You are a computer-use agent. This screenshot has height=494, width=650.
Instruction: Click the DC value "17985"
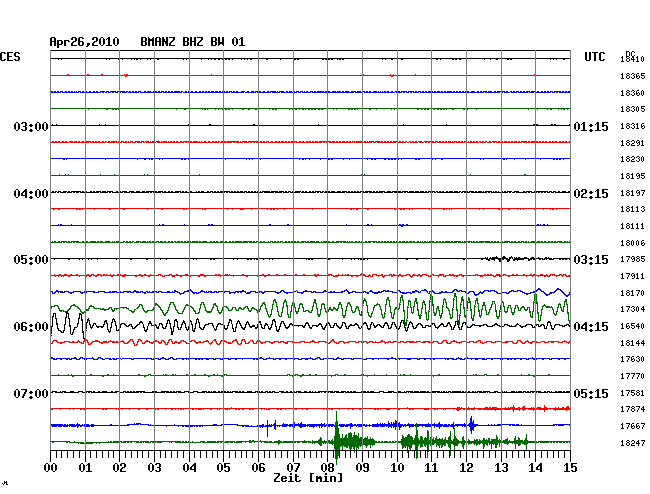coord(633,259)
